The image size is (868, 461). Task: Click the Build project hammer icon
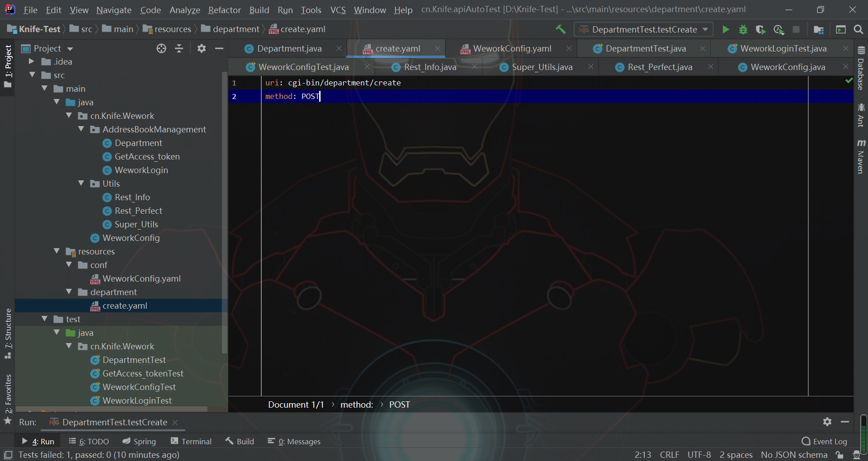tap(561, 29)
